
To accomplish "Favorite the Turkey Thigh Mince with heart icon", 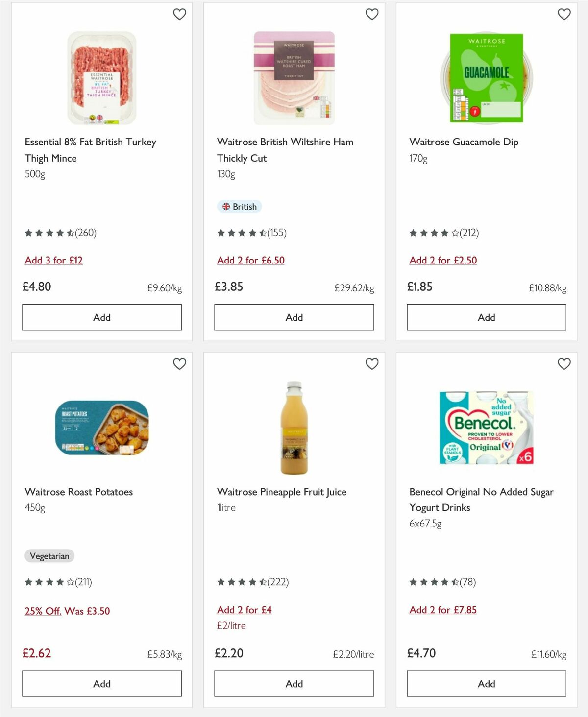I will [x=180, y=14].
